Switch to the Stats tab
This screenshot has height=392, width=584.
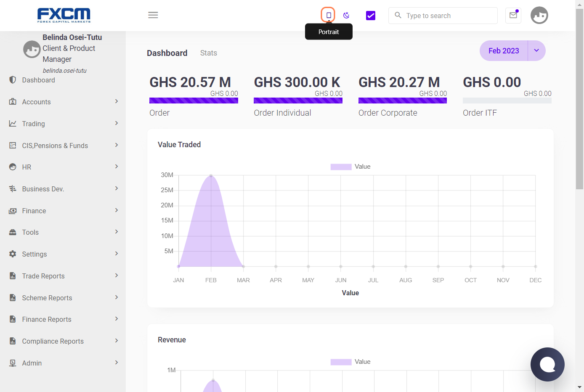click(209, 53)
